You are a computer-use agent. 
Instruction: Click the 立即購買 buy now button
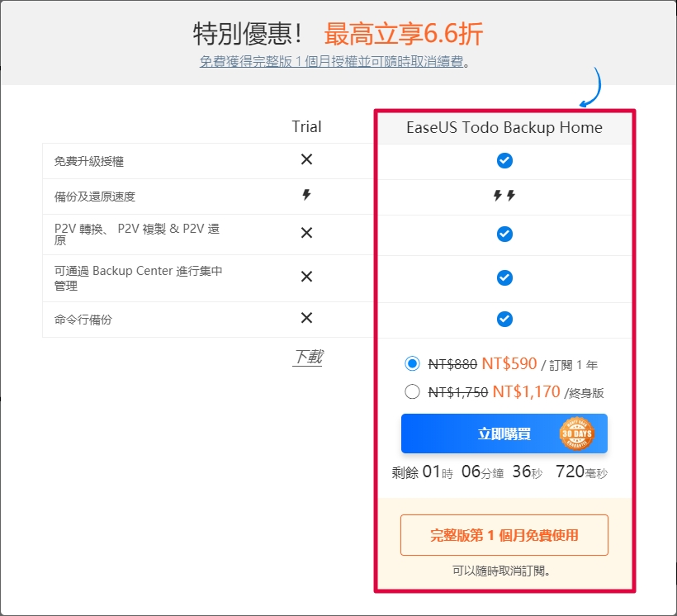(x=504, y=434)
